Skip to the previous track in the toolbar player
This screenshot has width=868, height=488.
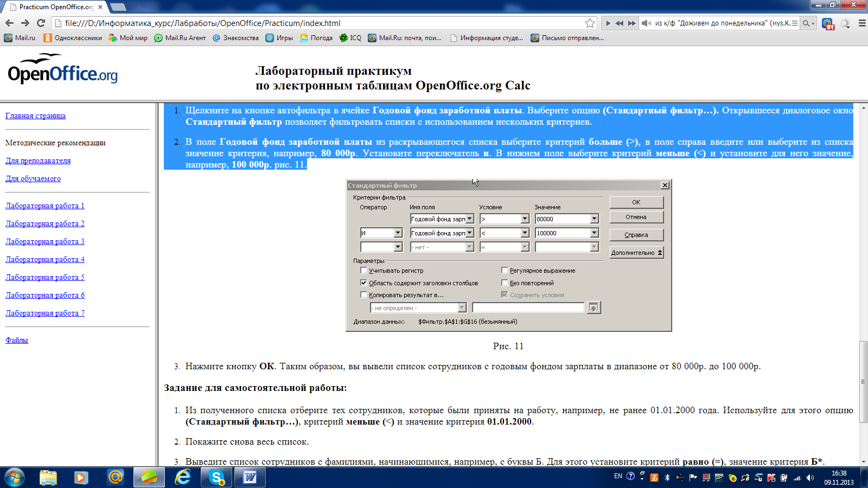point(620,23)
